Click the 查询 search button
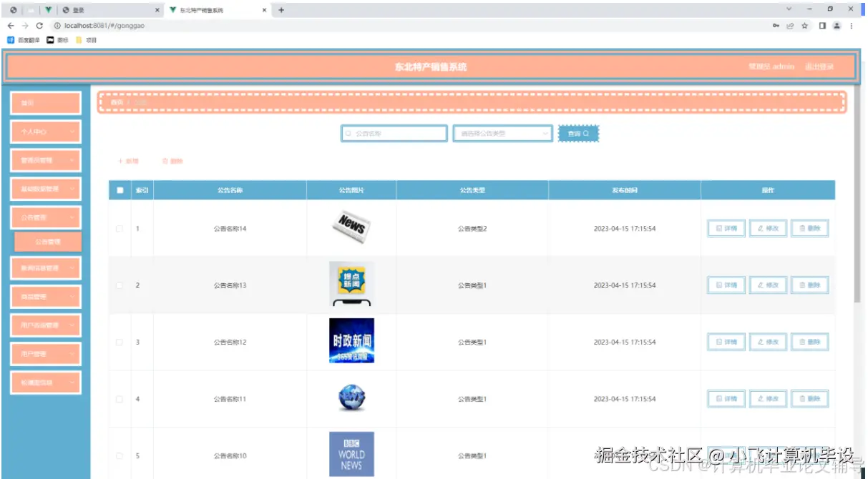 click(x=578, y=134)
